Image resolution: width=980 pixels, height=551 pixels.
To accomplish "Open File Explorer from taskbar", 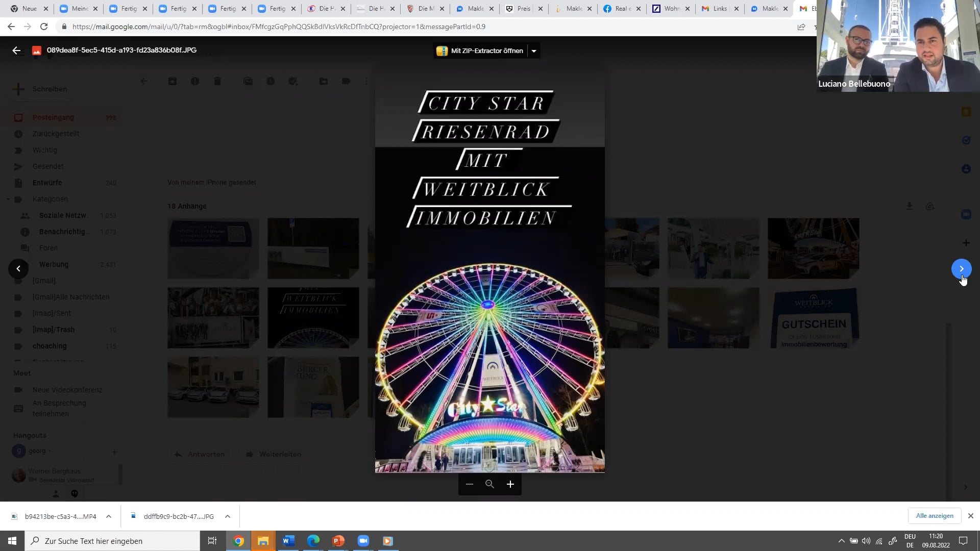I will pyautogui.click(x=263, y=541).
